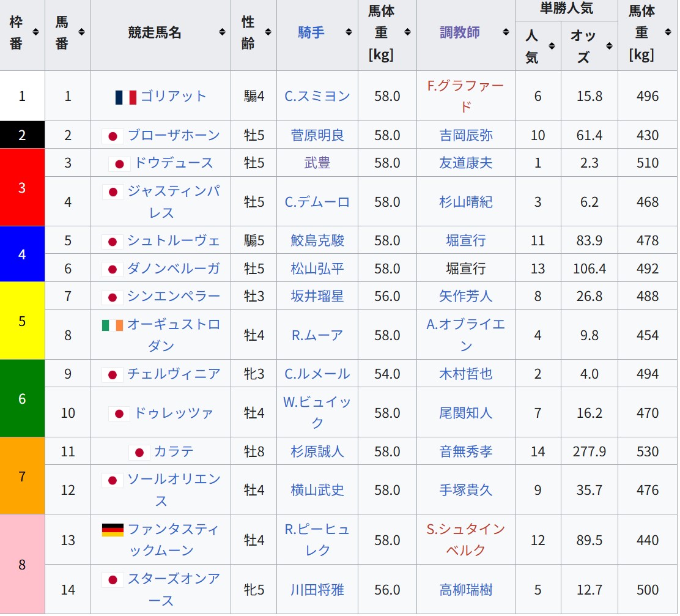
Task: Sort the 馬番 column
Action: pos(82,32)
